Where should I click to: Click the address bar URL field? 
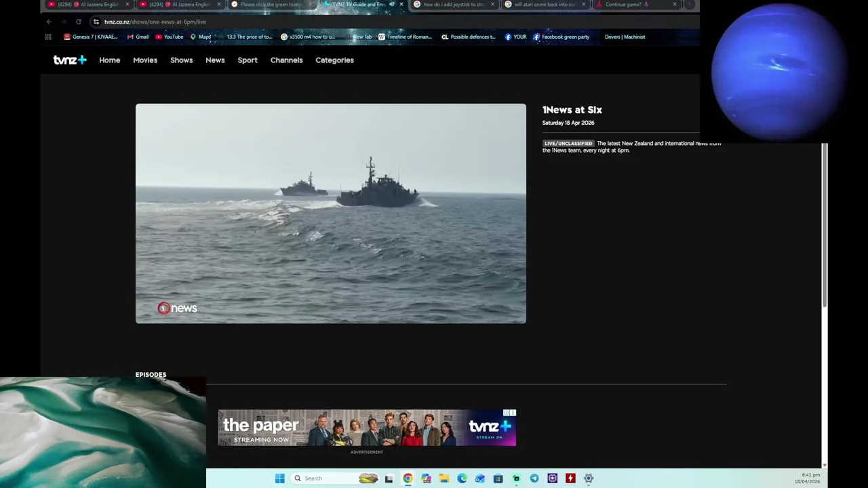point(393,22)
